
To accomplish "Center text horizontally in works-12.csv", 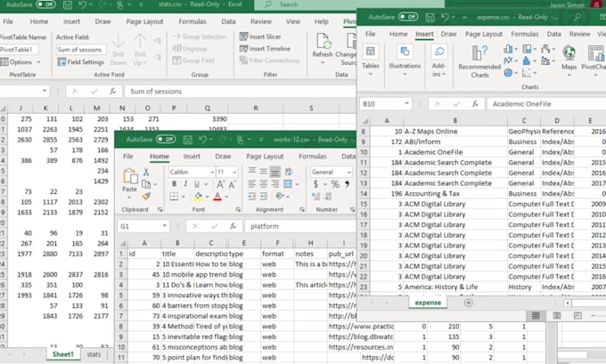I will tap(264, 184).
